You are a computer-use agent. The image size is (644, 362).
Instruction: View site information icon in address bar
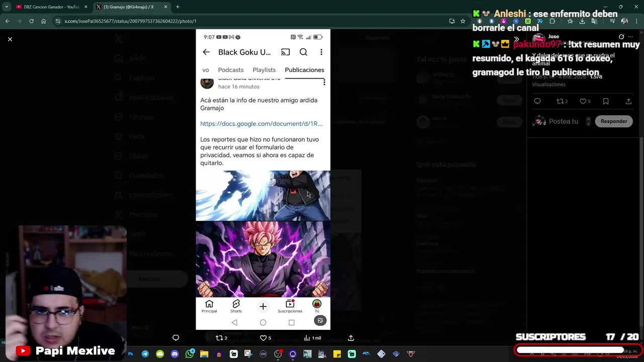[58, 21]
